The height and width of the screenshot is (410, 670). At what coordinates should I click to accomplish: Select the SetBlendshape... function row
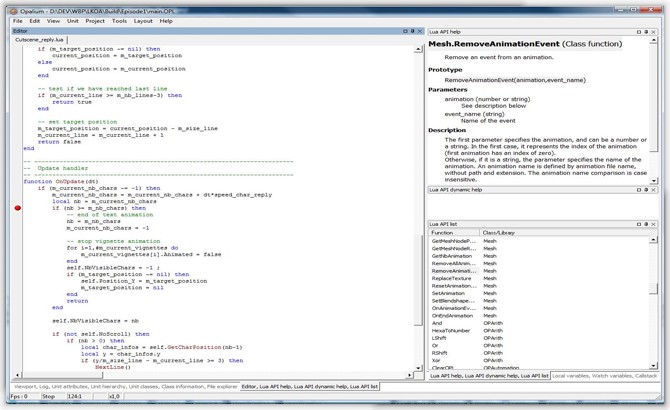pyautogui.click(x=453, y=301)
